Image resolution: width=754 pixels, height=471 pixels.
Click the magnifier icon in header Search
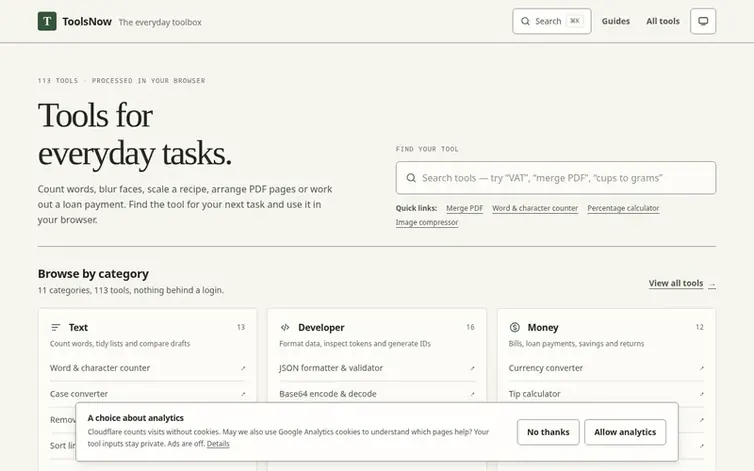point(525,21)
